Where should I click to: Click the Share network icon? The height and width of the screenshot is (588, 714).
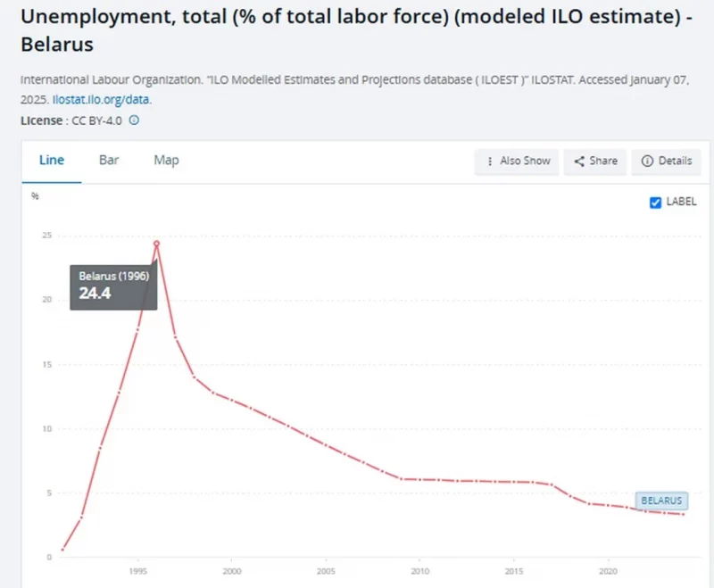pos(580,161)
